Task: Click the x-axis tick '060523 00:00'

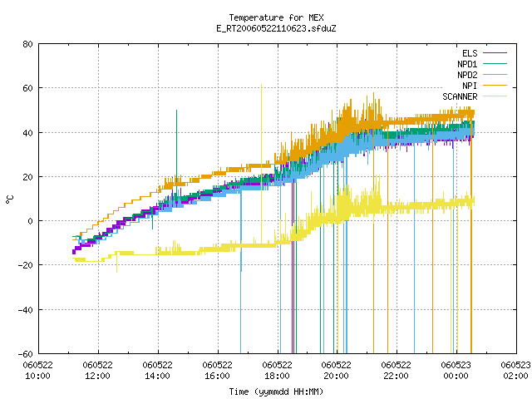Action: pyautogui.click(x=456, y=371)
